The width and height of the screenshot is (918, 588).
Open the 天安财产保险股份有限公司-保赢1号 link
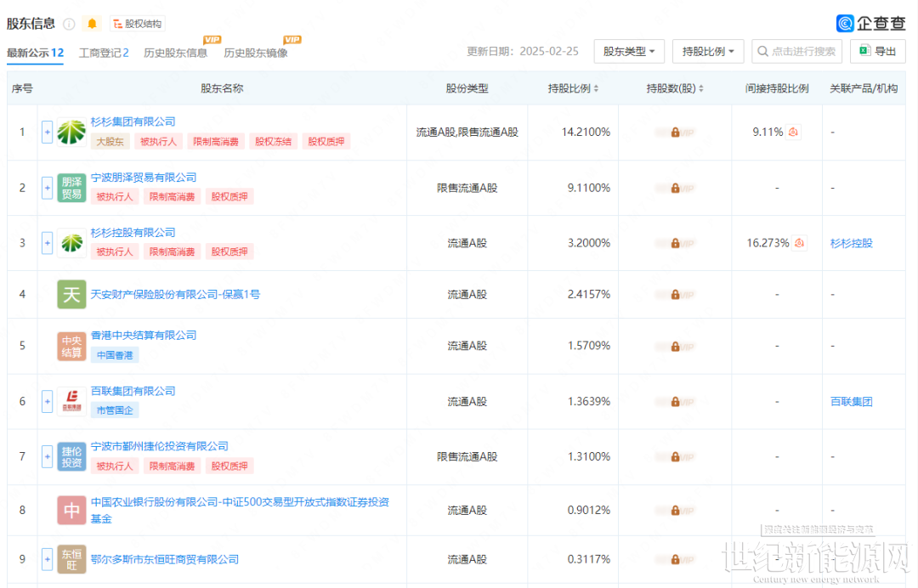[175, 294]
